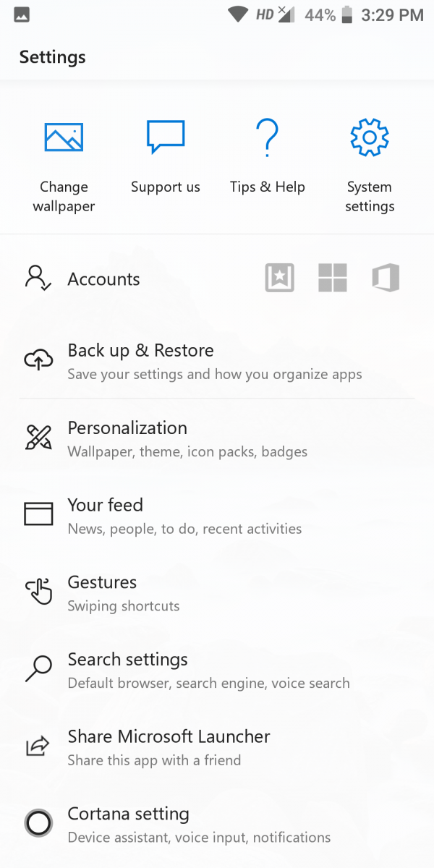Click the Search settings magnifier icon
The width and height of the screenshot is (434, 868).
click(38, 668)
